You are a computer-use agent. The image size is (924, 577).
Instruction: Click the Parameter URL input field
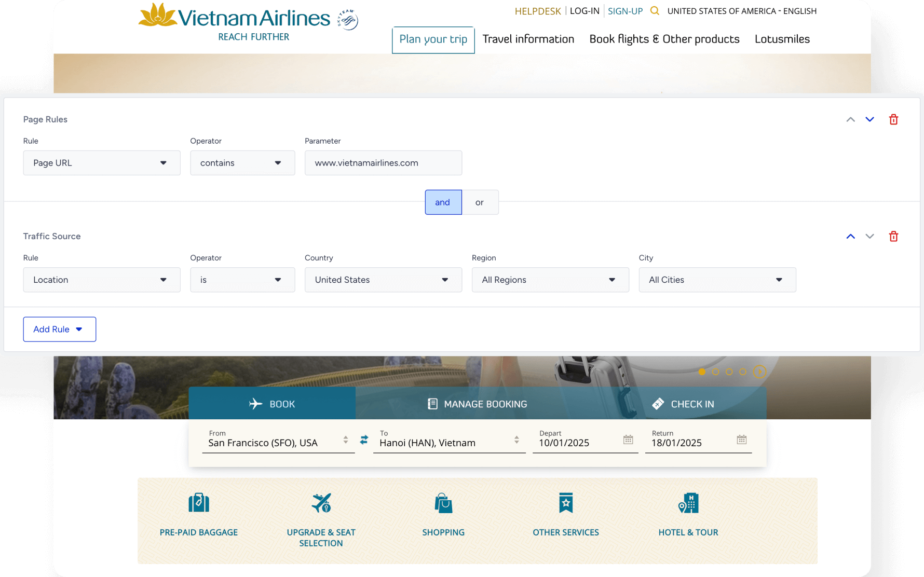[383, 163]
